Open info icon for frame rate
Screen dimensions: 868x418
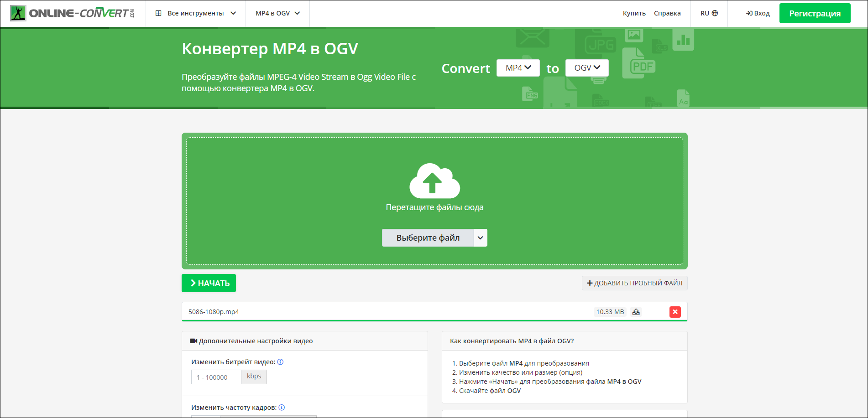tap(282, 408)
